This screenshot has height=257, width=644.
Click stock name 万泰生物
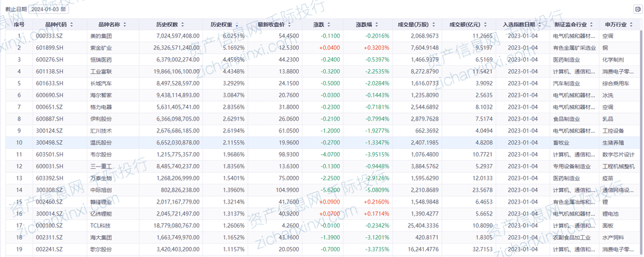(101, 178)
